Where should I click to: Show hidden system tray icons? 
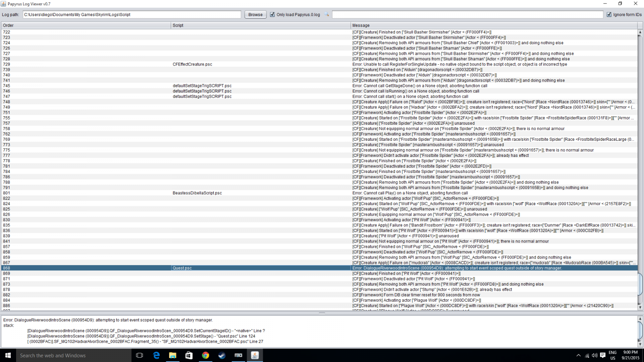click(x=578, y=356)
